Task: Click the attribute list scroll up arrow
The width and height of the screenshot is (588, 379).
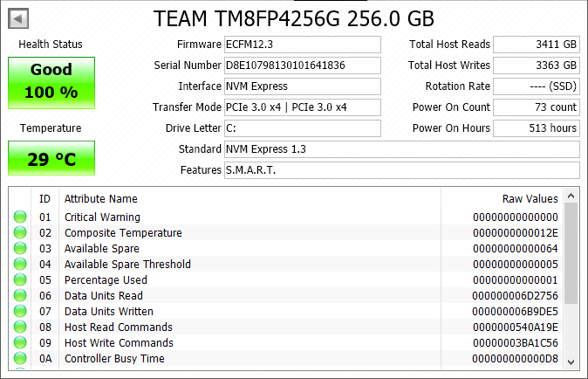Action: pyautogui.click(x=571, y=196)
